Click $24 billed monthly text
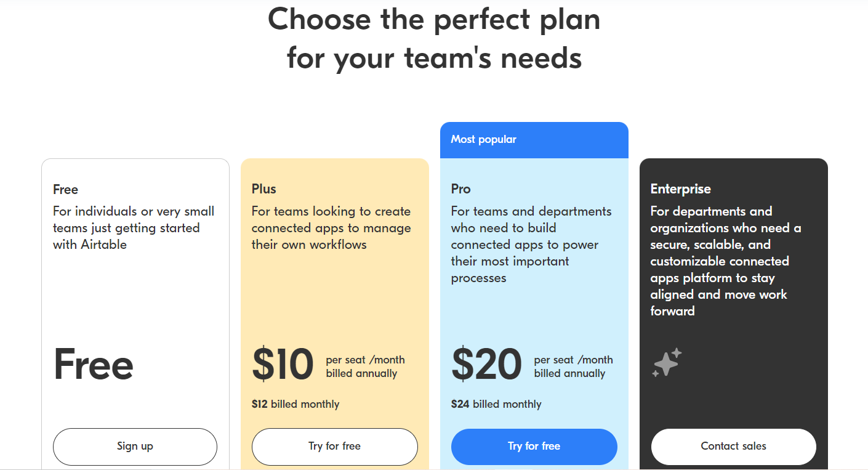Image resolution: width=868 pixels, height=470 pixels. pos(496,405)
